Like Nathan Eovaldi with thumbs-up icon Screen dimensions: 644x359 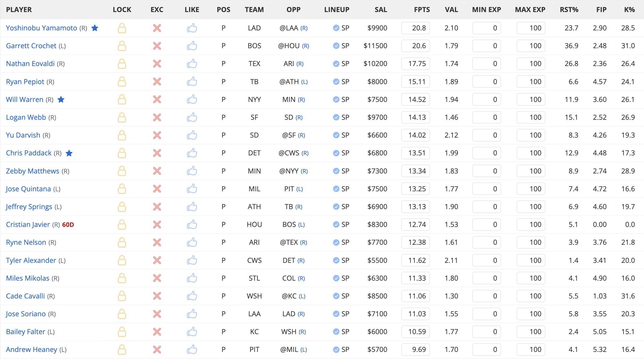coord(192,64)
